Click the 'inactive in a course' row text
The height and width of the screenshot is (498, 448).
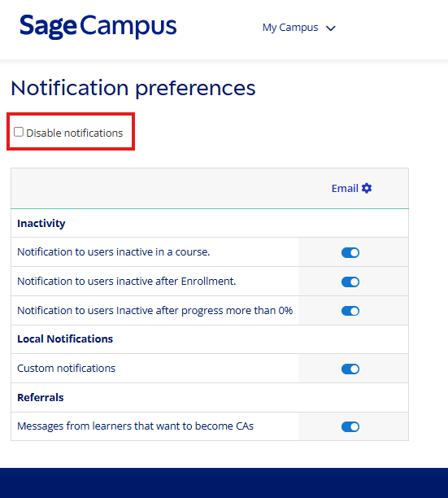click(114, 252)
